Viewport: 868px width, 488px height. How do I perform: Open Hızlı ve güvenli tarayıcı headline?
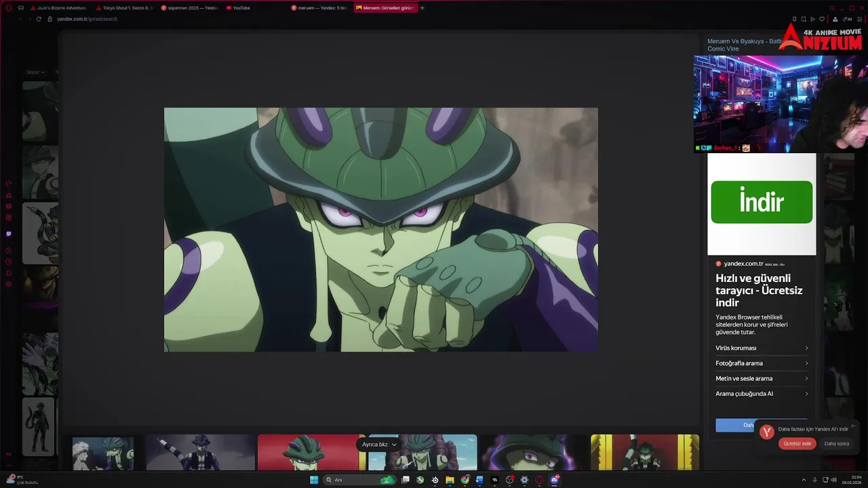(x=759, y=290)
